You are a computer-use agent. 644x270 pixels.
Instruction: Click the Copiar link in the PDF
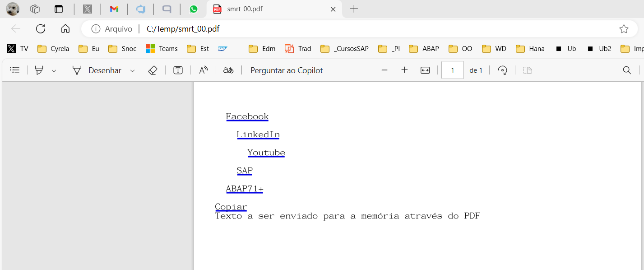click(231, 207)
